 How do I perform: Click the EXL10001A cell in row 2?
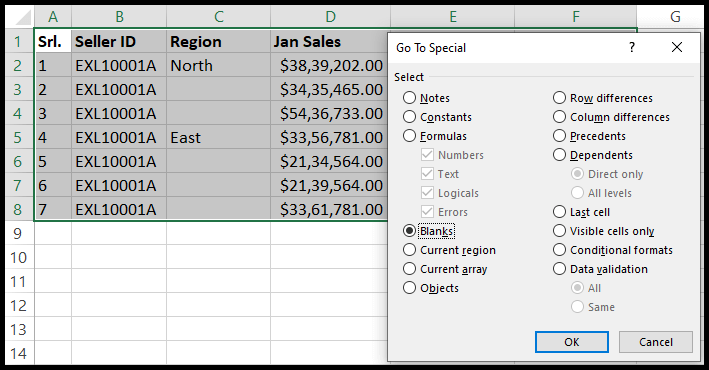click(x=119, y=66)
